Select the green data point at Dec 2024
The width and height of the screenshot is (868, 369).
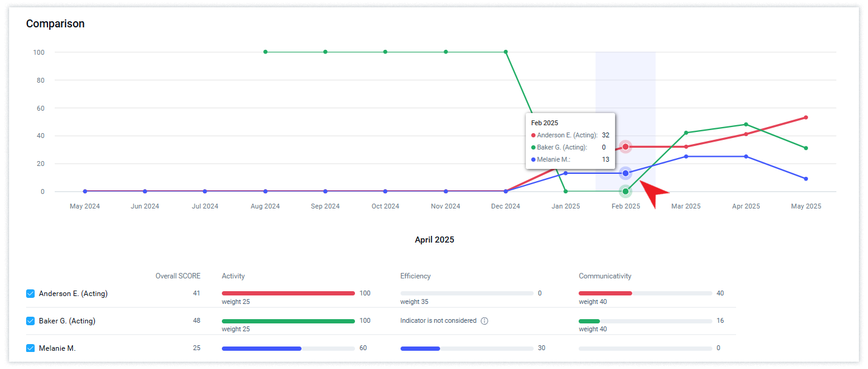click(x=506, y=52)
